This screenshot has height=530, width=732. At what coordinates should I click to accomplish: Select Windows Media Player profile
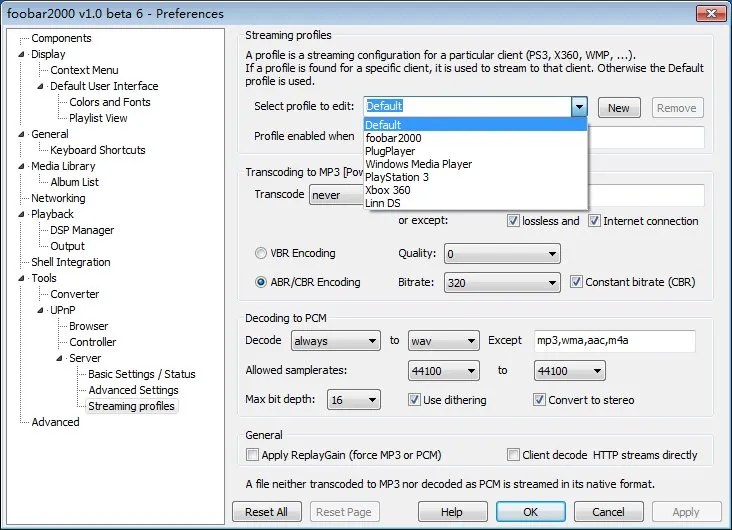tap(475, 164)
